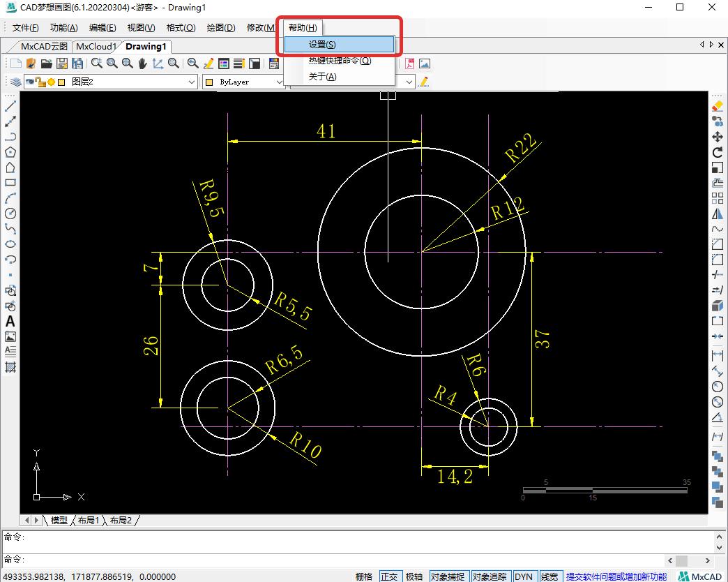Select the Text tool
The image size is (728, 582).
pos(9,322)
